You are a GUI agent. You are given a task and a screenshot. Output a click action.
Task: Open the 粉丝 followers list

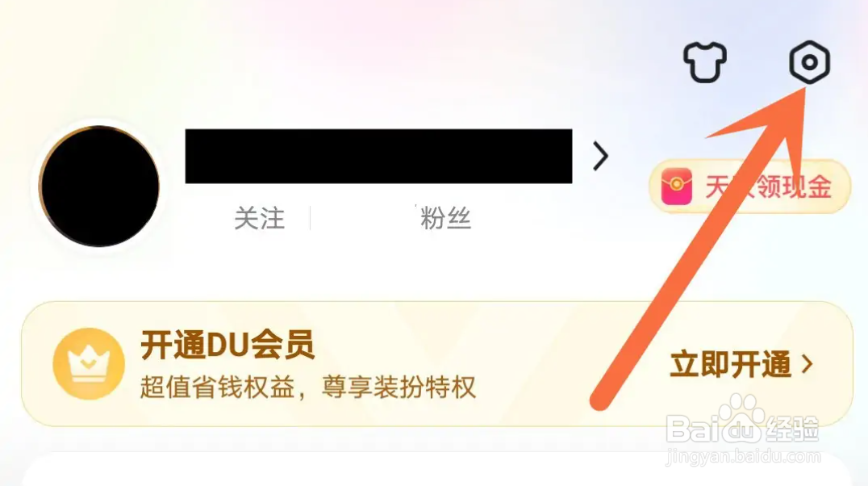click(445, 218)
